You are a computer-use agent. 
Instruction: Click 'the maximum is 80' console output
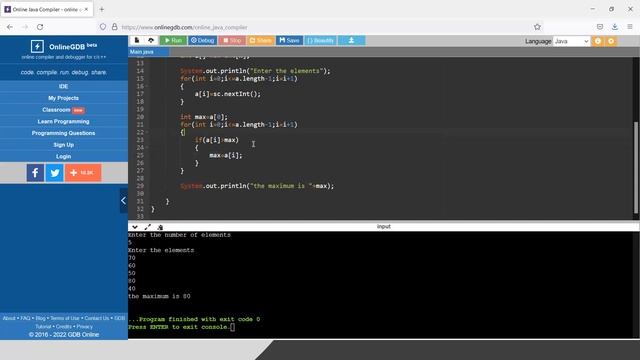pos(159,296)
